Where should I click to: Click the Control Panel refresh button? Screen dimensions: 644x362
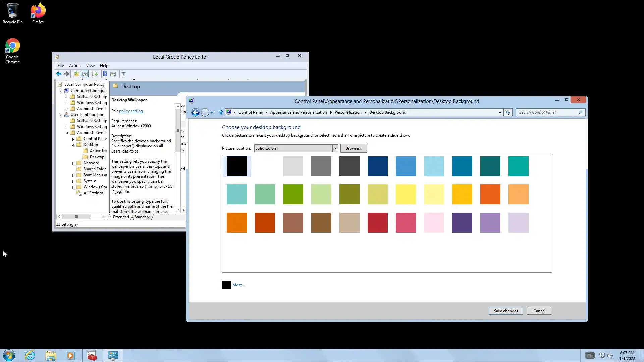(x=507, y=112)
